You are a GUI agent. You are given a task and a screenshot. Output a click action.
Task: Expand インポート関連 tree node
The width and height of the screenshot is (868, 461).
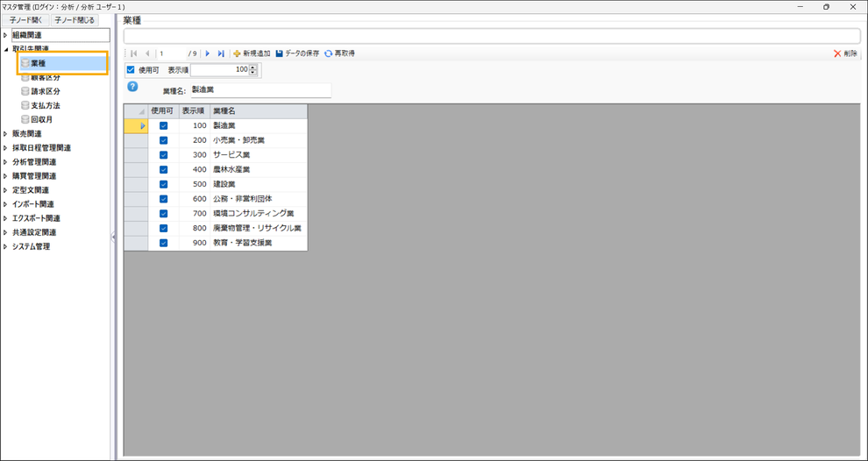(x=5, y=205)
